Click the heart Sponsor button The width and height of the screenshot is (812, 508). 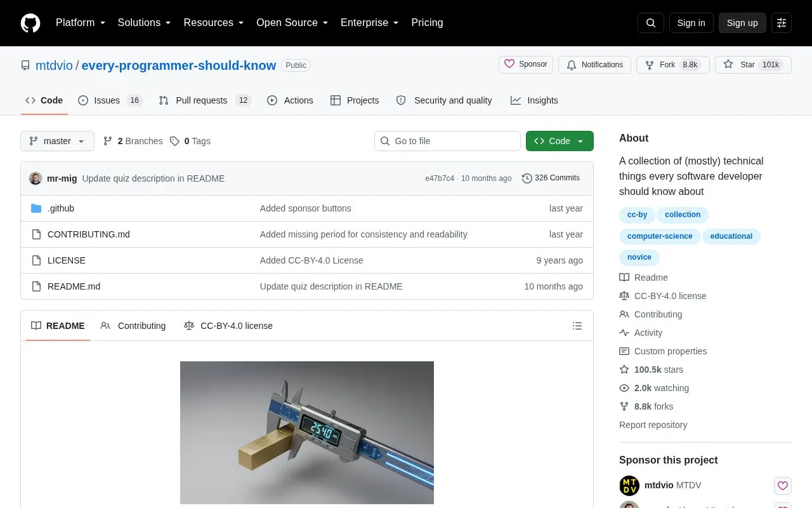click(526, 65)
